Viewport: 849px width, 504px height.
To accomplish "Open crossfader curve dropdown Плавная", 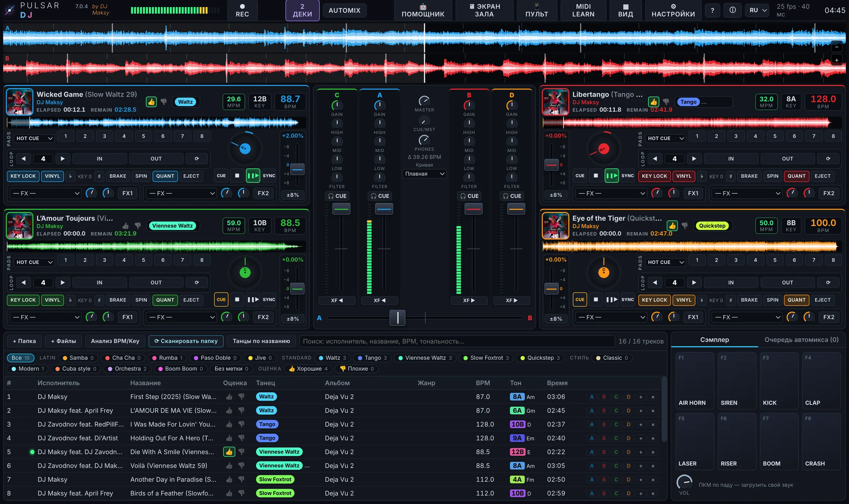I will click(x=424, y=174).
